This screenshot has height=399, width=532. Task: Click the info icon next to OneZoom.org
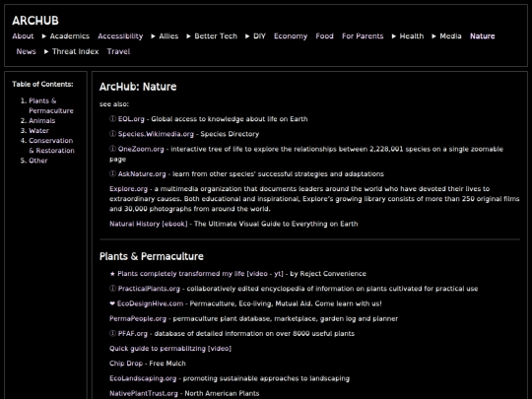pyautogui.click(x=112, y=149)
